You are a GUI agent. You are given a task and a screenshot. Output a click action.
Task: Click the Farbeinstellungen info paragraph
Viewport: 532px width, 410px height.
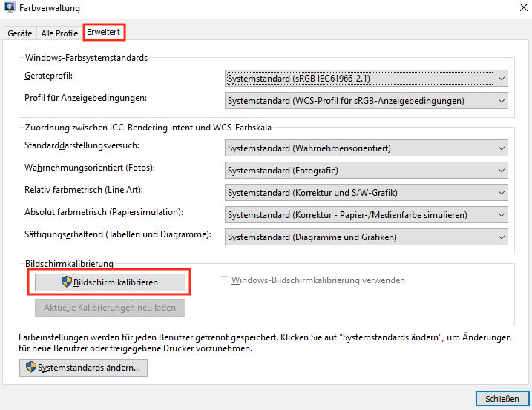pyautogui.click(x=265, y=343)
